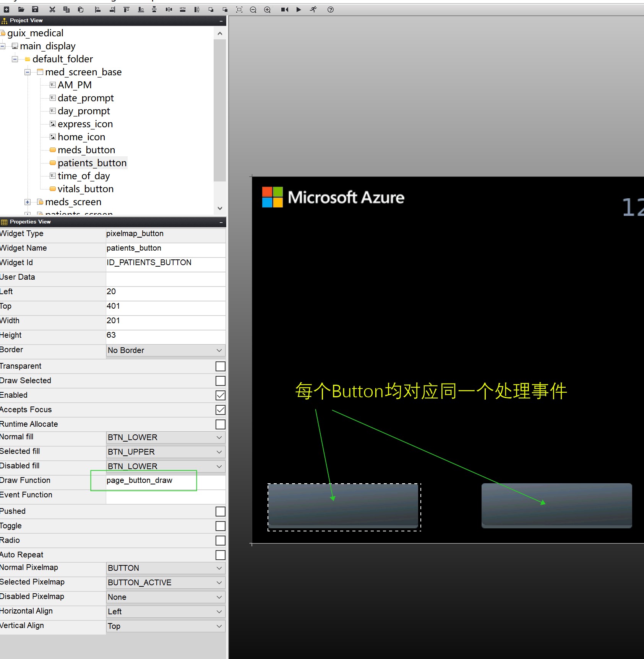Viewport: 644px width, 659px height.
Task: Paste a widget using the clipboard icon
Action: 81,10
